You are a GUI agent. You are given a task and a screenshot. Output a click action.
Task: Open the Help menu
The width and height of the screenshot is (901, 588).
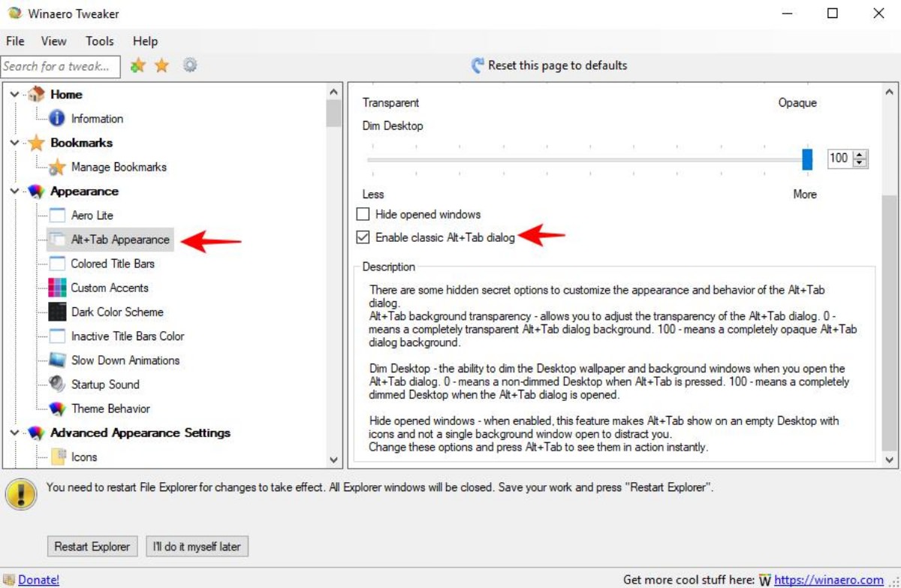click(145, 41)
